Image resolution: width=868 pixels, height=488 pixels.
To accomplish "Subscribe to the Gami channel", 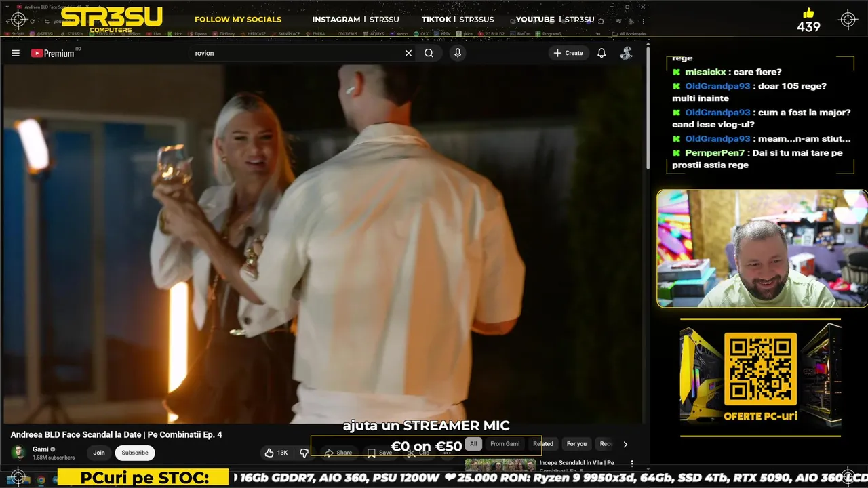I will click(x=135, y=453).
